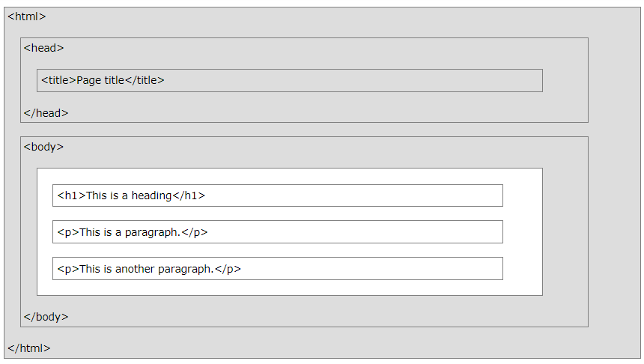Click the opening <h1> tag

(x=71, y=195)
